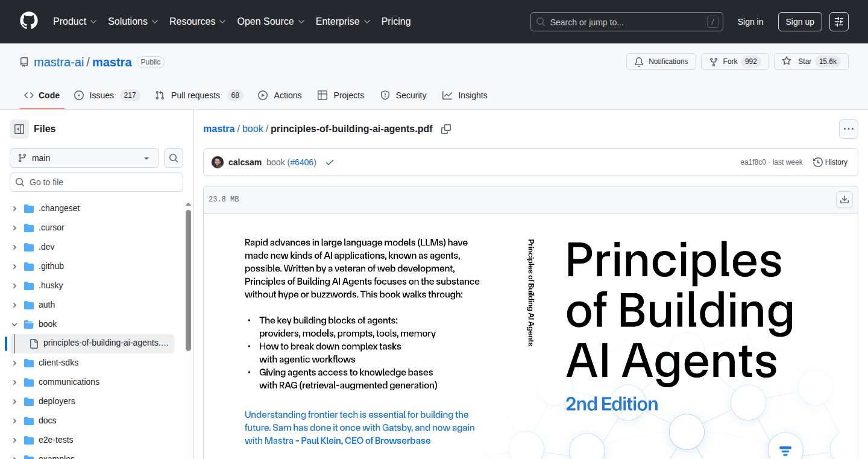Switch to the Actions tab
The image size is (868, 459).
pyautogui.click(x=280, y=95)
